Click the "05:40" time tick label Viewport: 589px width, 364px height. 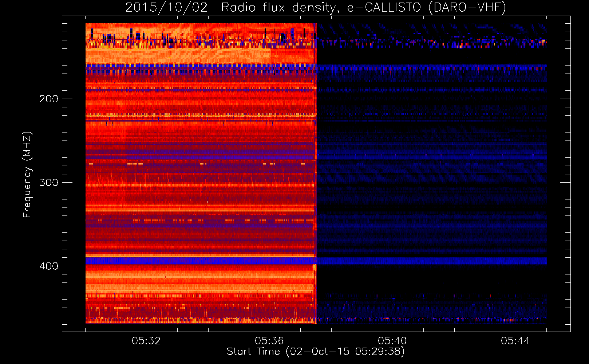click(392, 341)
